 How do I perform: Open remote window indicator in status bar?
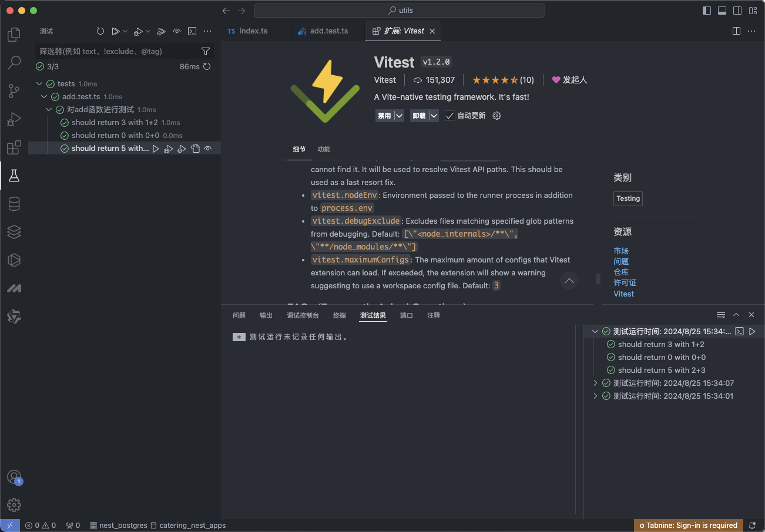point(10,526)
